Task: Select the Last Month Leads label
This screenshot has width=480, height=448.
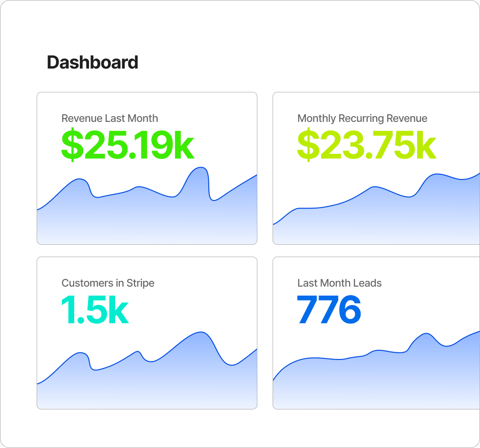Action: coord(339,283)
